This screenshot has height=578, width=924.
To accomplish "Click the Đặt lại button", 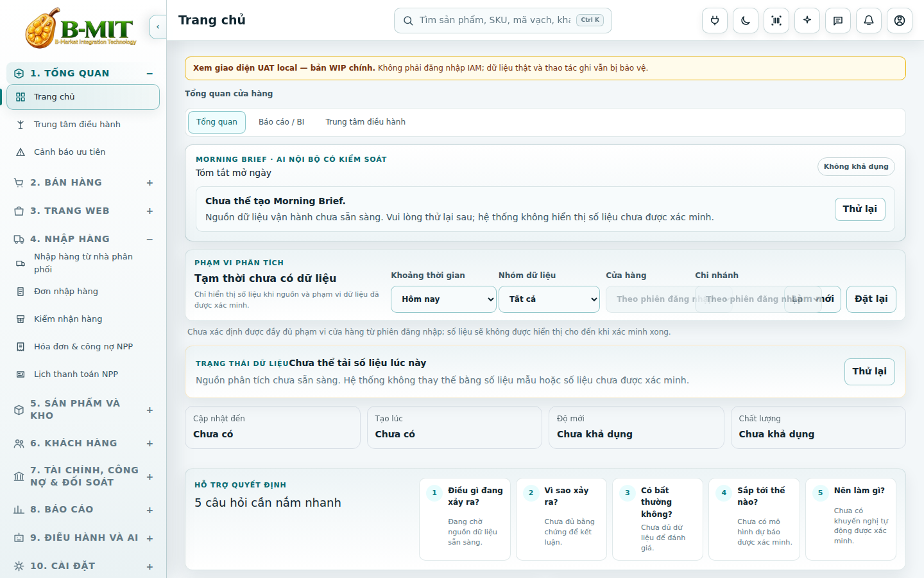I will 871,299.
